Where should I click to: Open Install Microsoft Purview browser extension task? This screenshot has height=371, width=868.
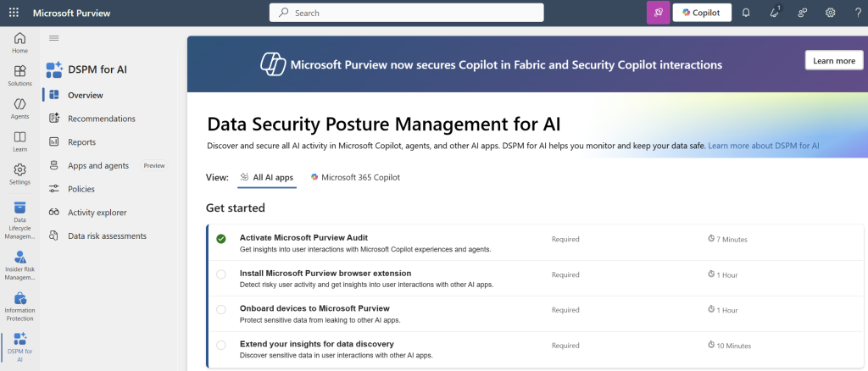[325, 273]
